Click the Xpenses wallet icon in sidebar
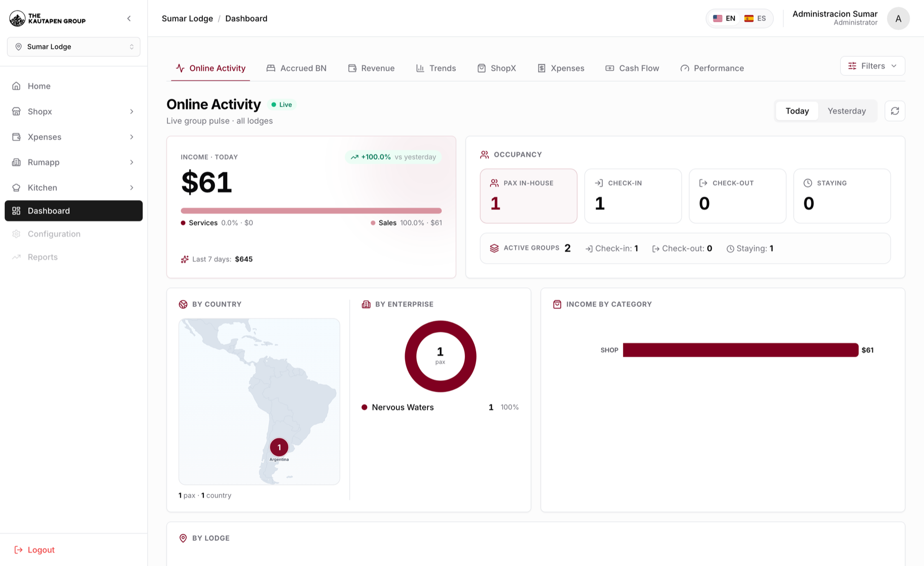 17,137
